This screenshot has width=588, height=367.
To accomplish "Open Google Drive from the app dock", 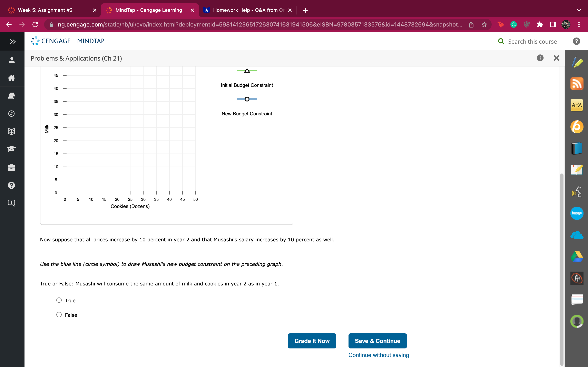I will click(577, 256).
